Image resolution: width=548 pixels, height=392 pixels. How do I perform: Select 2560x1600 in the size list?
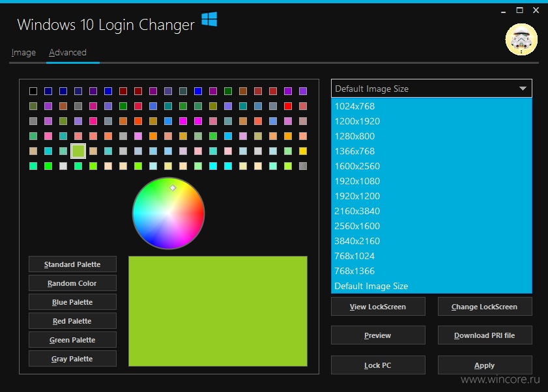431,227
